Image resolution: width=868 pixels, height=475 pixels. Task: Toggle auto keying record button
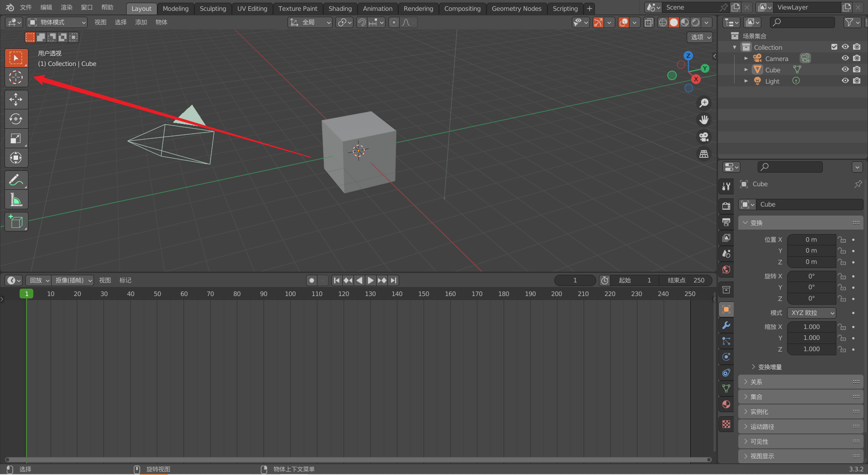(x=311, y=280)
